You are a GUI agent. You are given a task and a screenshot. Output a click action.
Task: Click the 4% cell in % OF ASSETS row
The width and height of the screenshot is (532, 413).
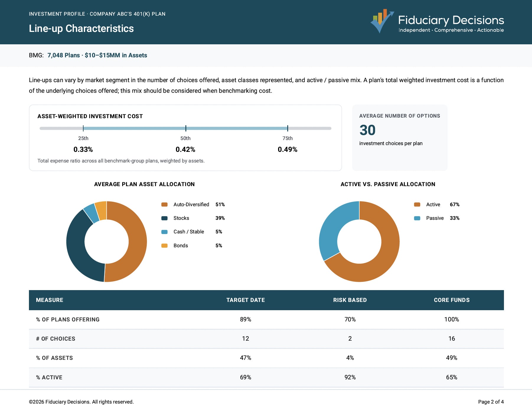point(350,358)
